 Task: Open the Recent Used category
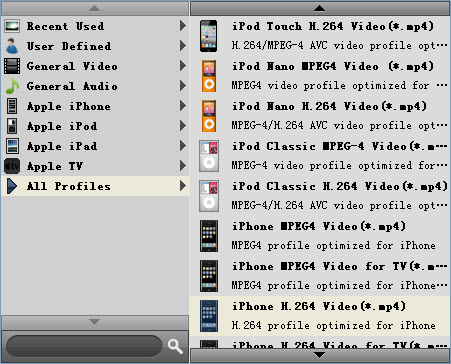[95, 26]
